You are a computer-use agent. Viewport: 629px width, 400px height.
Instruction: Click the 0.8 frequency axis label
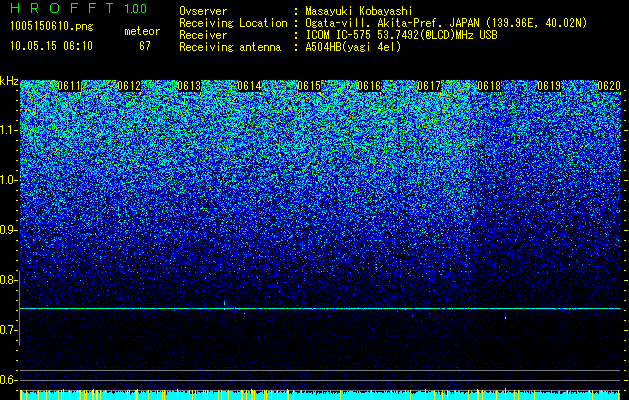pyautogui.click(x=8, y=280)
